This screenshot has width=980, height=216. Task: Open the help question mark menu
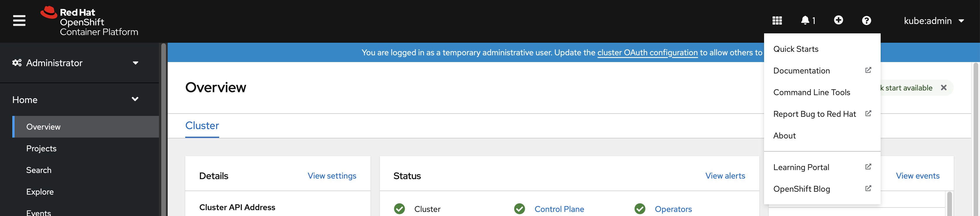tap(866, 20)
